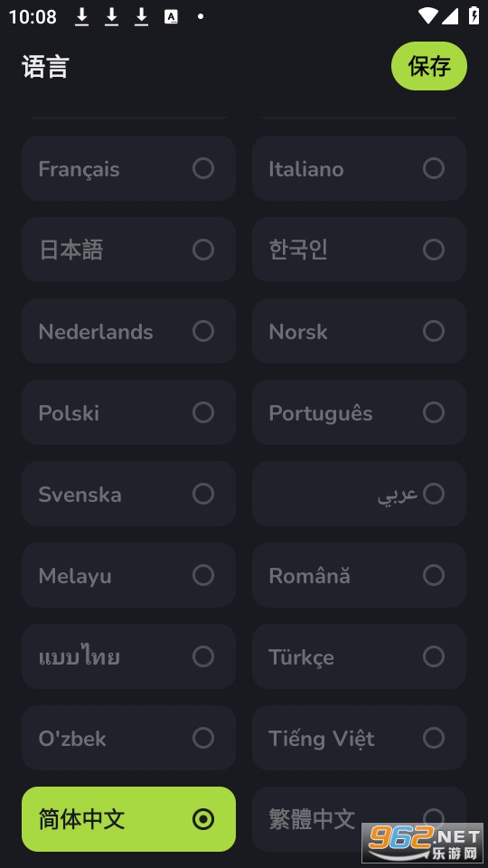Screen dimensions: 488x868
Task: Choose Português language card
Action: pyautogui.click(x=359, y=412)
